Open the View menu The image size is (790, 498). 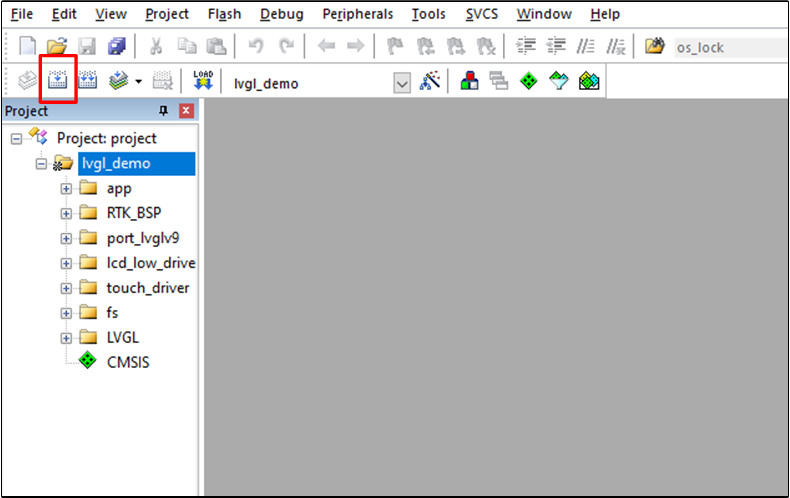(111, 14)
